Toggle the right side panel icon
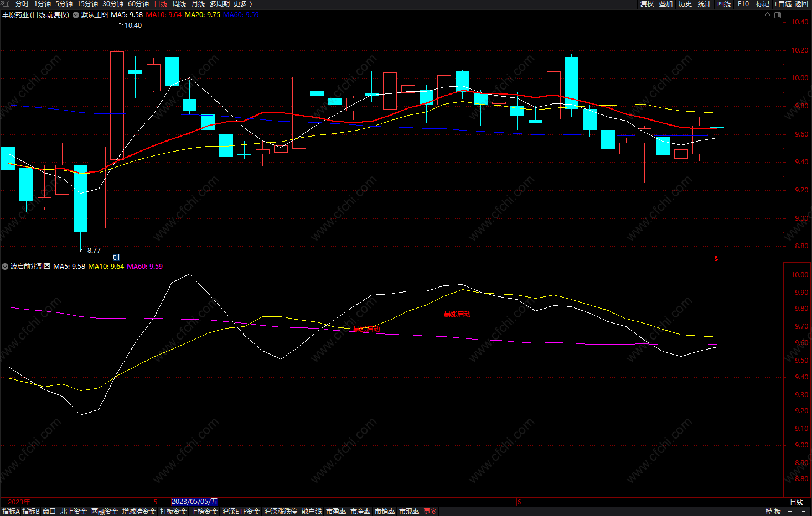The height and width of the screenshot is (516, 812). [x=778, y=15]
